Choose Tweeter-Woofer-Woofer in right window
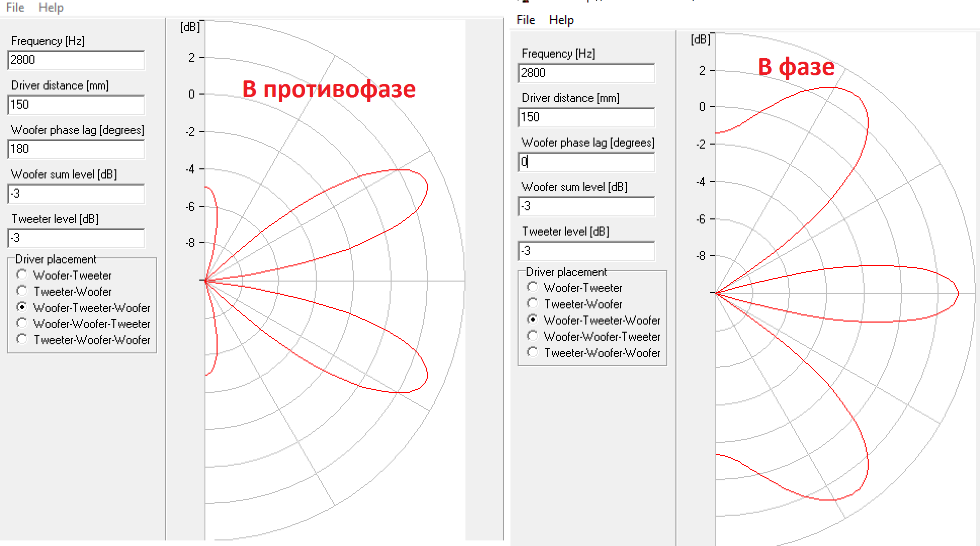980x546 pixels. tap(532, 352)
